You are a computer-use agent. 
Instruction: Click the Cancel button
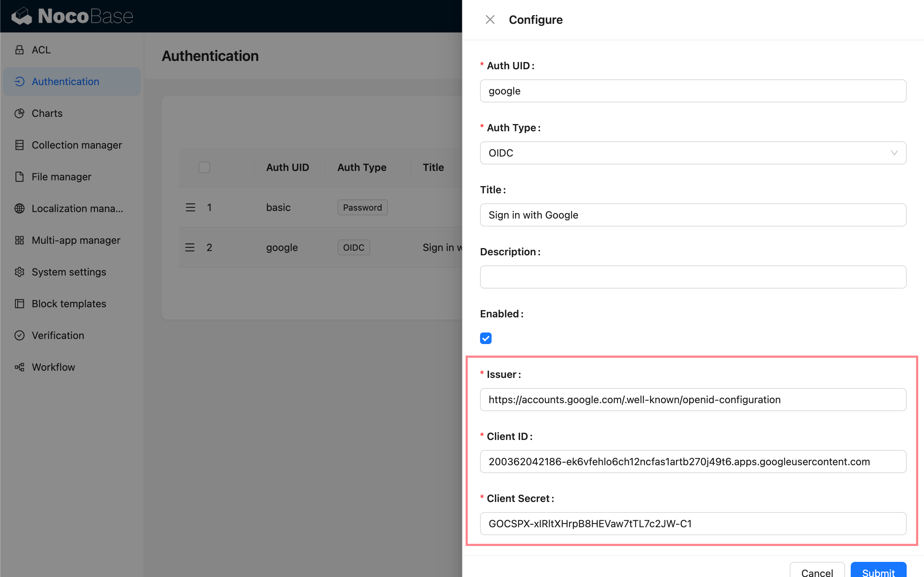point(817,571)
